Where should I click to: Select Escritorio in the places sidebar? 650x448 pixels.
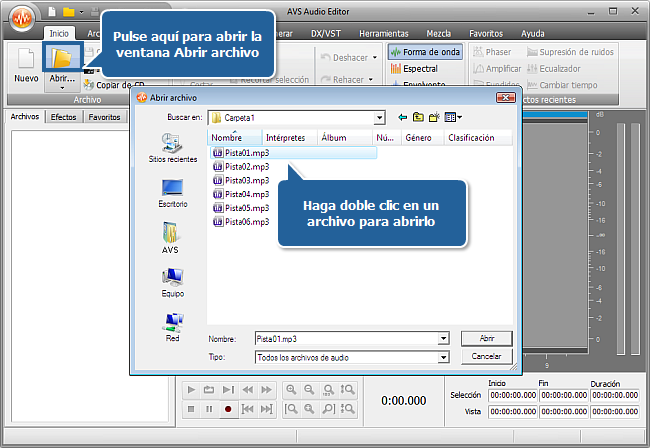coord(172,192)
